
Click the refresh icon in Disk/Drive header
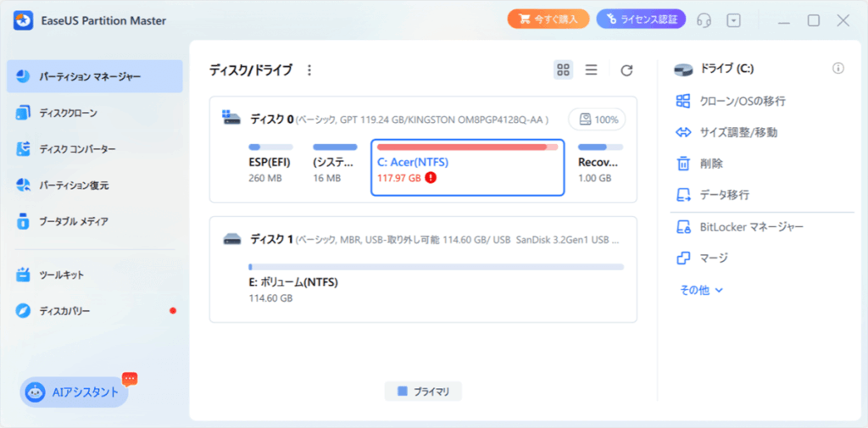tap(626, 70)
